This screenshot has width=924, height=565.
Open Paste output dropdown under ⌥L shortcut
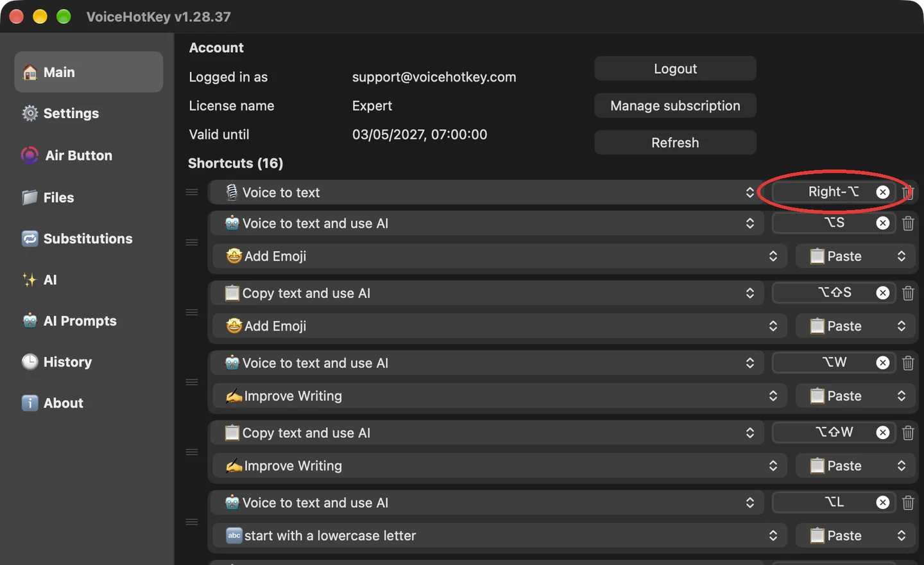pyautogui.click(x=855, y=535)
